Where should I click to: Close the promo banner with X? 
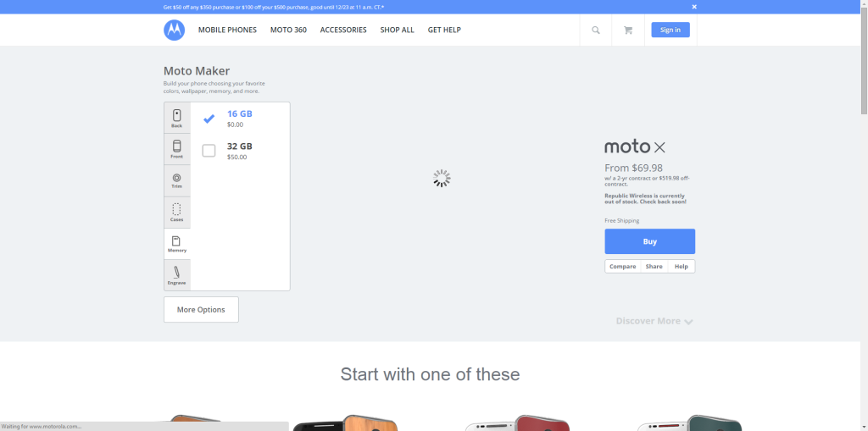click(694, 7)
